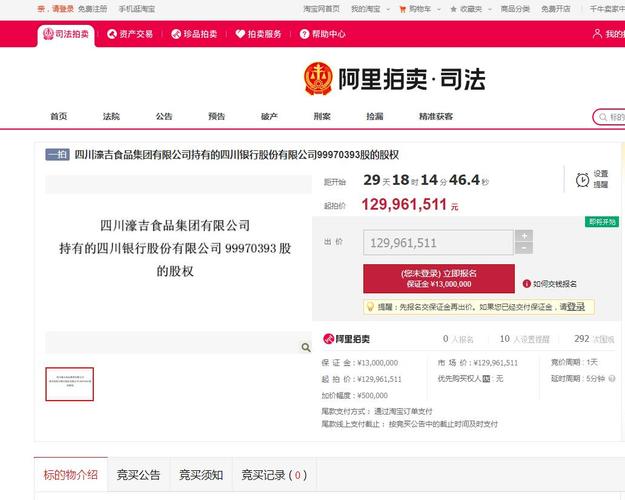The height and width of the screenshot is (500, 625).
Task: Click the bid price input field
Action: (x=438, y=242)
